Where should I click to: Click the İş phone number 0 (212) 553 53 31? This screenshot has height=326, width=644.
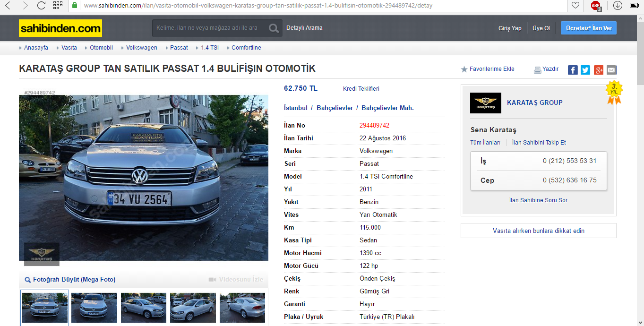coord(569,161)
